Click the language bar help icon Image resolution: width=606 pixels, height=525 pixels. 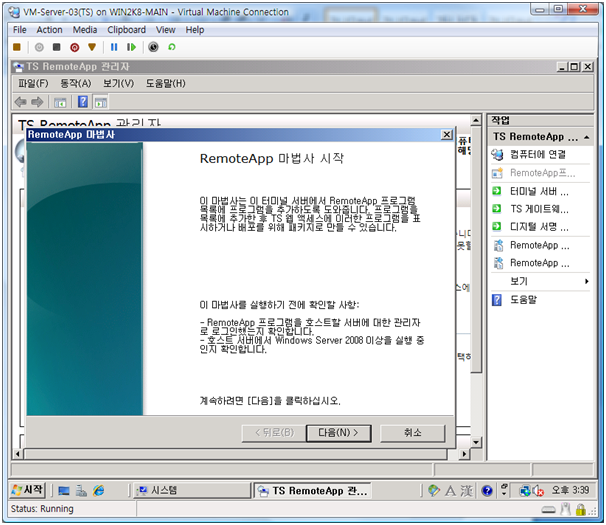coord(487,491)
